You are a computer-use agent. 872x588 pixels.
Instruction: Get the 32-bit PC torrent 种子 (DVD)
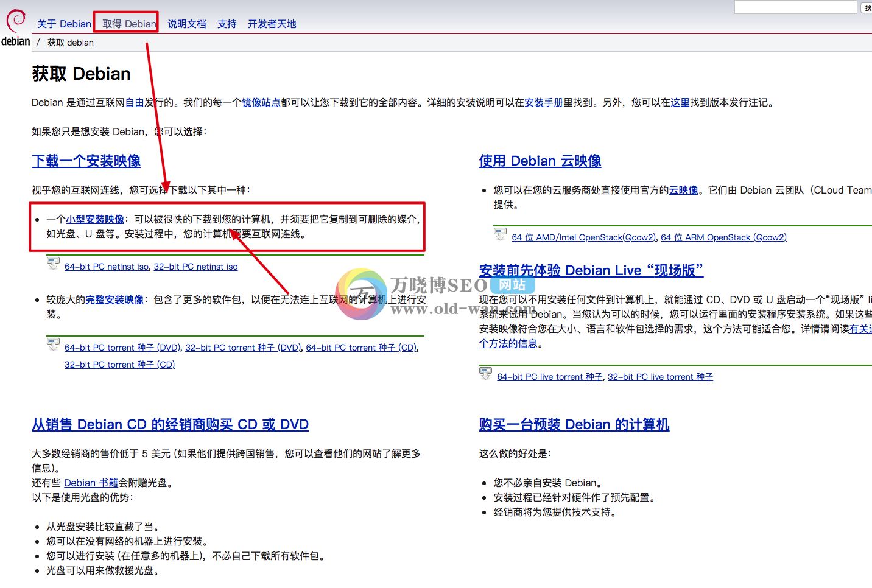click(x=244, y=348)
